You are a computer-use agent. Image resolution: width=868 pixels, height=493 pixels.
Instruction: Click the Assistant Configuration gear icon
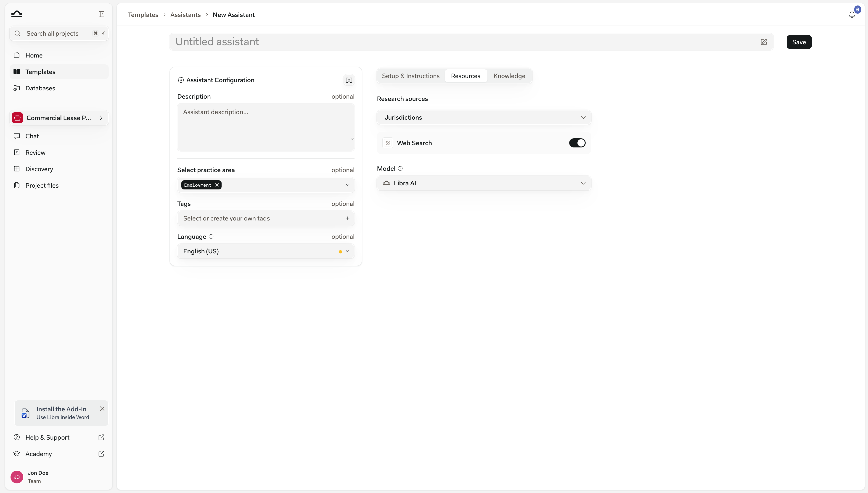pos(181,80)
